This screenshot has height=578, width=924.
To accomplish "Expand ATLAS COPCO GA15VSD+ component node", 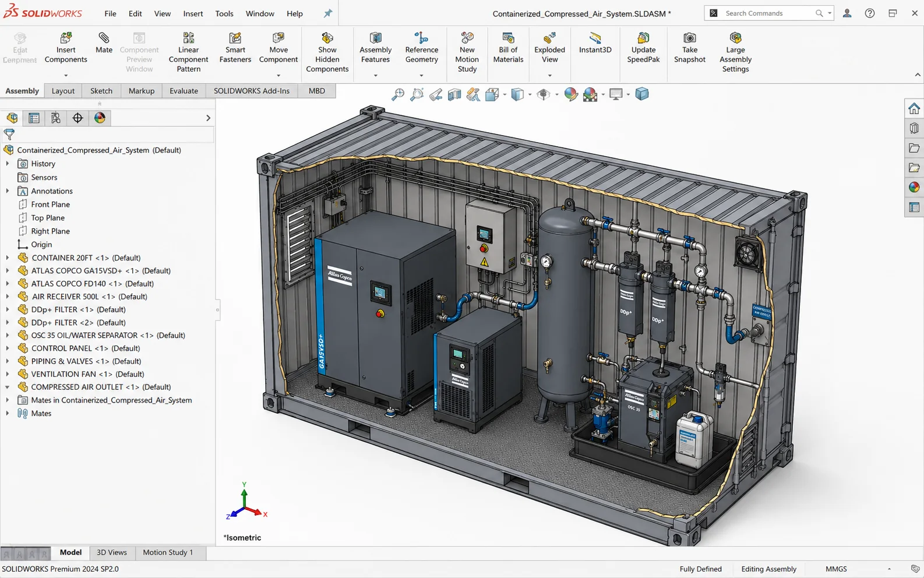I will tap(8, 270).
